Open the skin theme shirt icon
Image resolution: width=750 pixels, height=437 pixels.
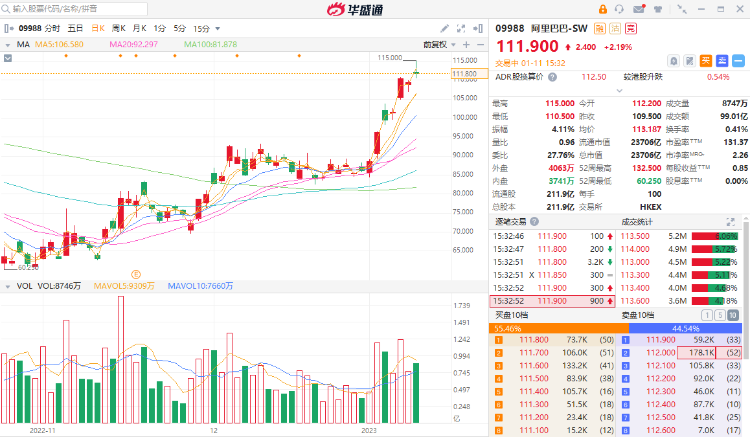658,9
